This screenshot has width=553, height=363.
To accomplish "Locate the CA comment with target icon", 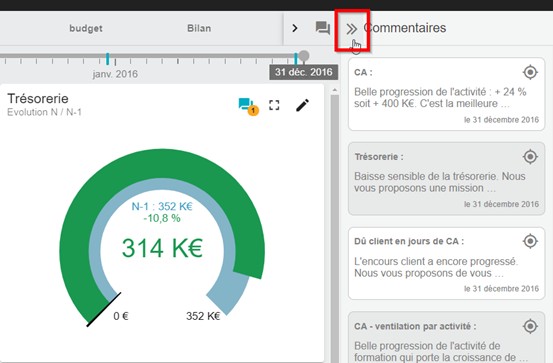I will click(530, 72).
